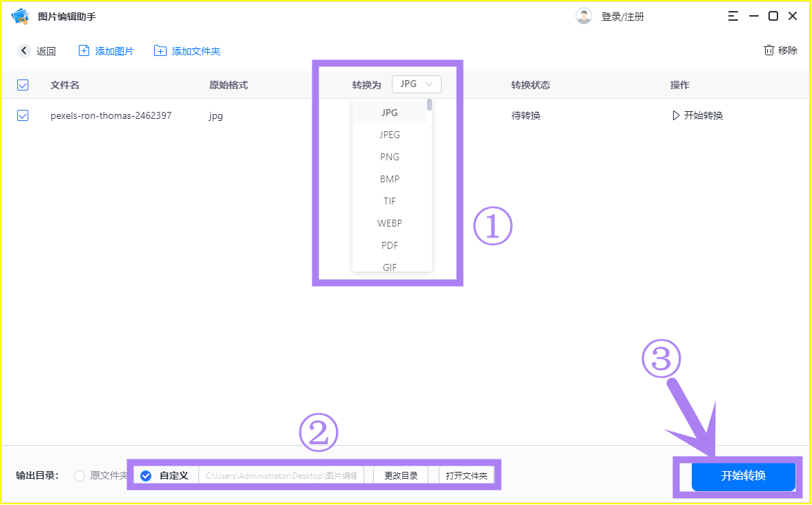The height and width of the screenshot is (505, 812).
Task: Click the 操作 column header
Action: (679, 85)
